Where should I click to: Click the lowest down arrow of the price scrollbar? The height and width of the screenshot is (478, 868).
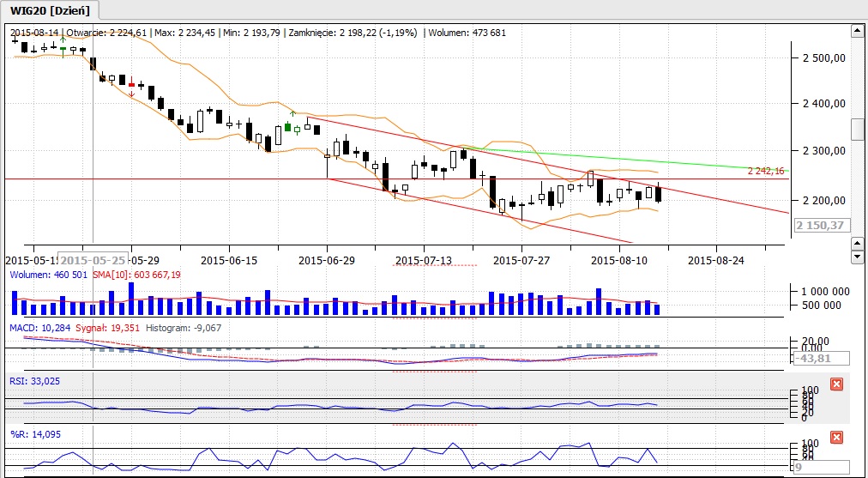(x=858, y=257)
